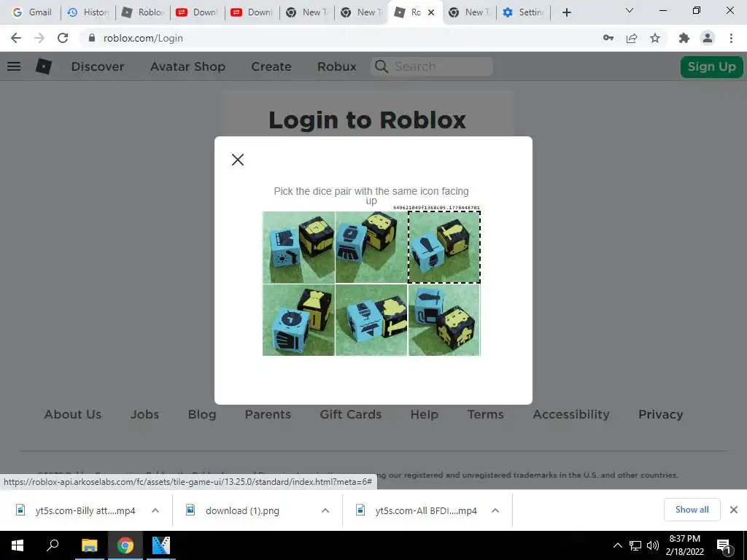Pick the third dice pair in the top row
Viewport: 747px width, 560px height.
pos(444,247)
